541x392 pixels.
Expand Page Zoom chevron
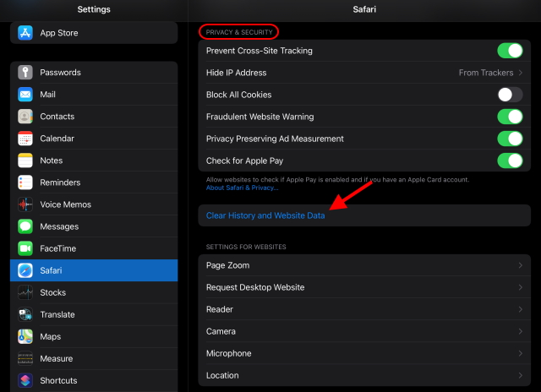tap(521, 265)
